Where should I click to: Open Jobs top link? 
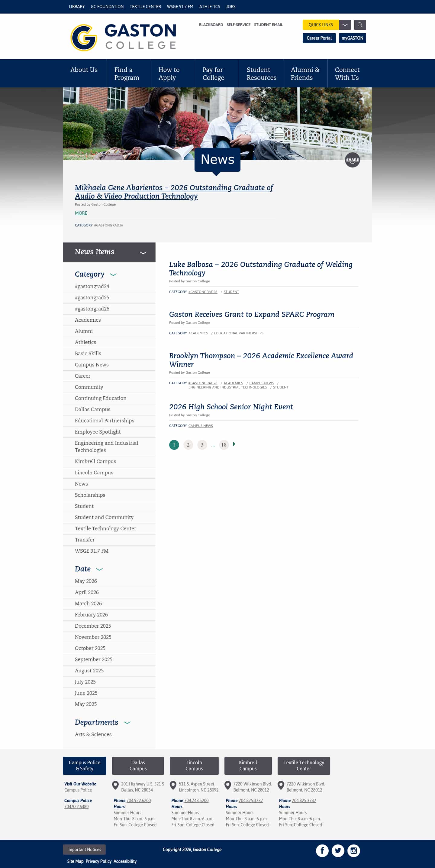(230, 6)
